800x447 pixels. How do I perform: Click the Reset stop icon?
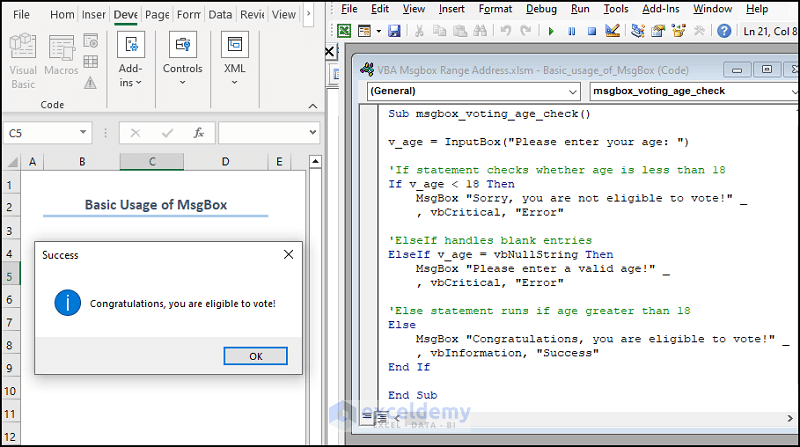coord(592,31)
